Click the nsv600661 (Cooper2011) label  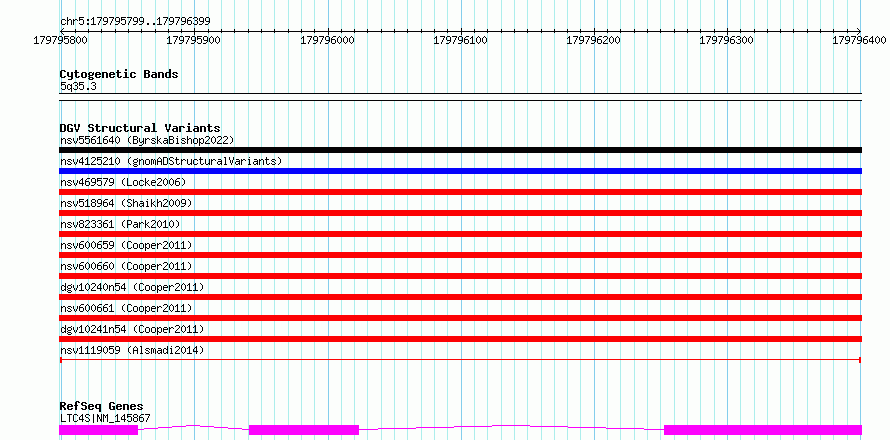126,308
